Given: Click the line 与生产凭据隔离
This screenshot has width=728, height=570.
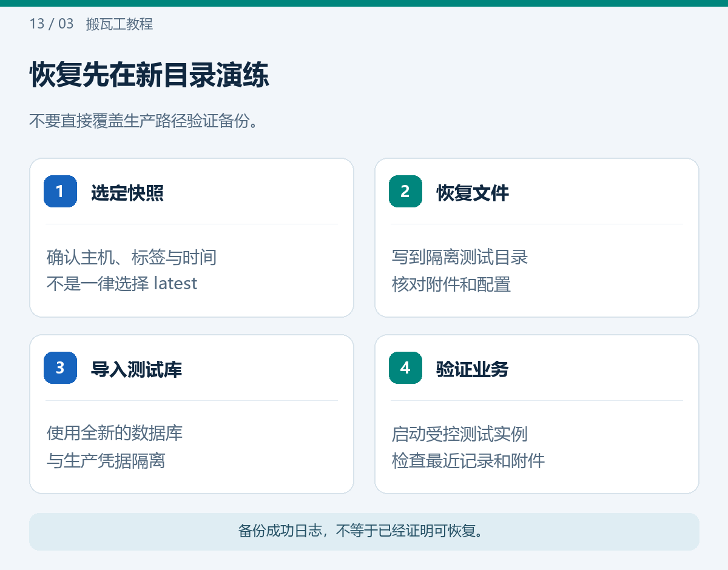Looking at the screenshot, I should click(x=106, y=461).
